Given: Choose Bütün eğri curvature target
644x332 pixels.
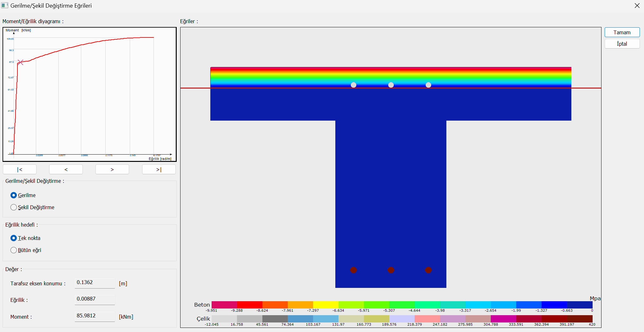Looking at the screenshot, I should 14,250.
